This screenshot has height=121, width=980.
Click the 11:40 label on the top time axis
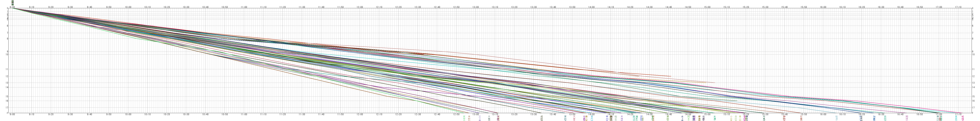click(x=321, y=7)
